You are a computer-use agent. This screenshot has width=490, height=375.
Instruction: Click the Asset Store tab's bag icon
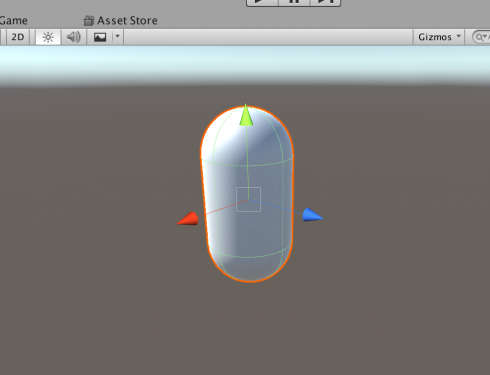point(89,21)
